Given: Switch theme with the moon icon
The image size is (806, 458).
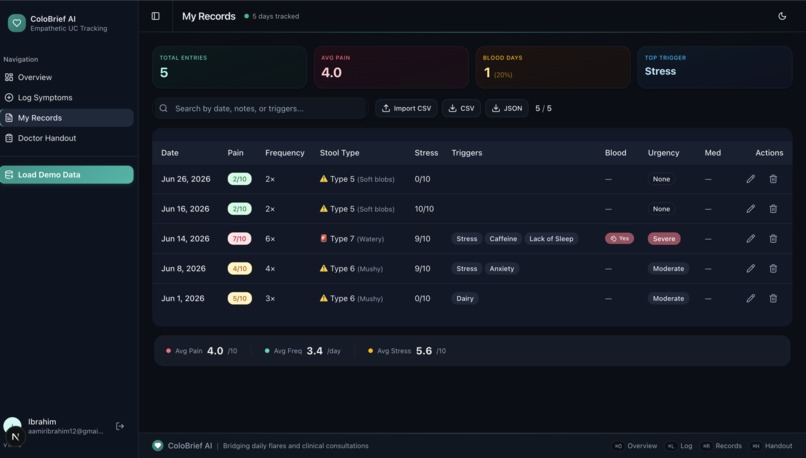Looking at the screenshot, I should (x=782, y=16).
